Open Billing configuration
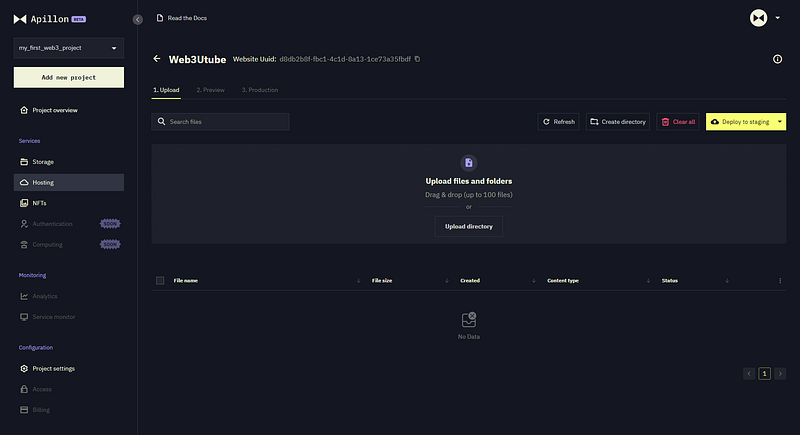Image resolution: width=800 pixels, height=435 pixels. click(x=68, y=410)
